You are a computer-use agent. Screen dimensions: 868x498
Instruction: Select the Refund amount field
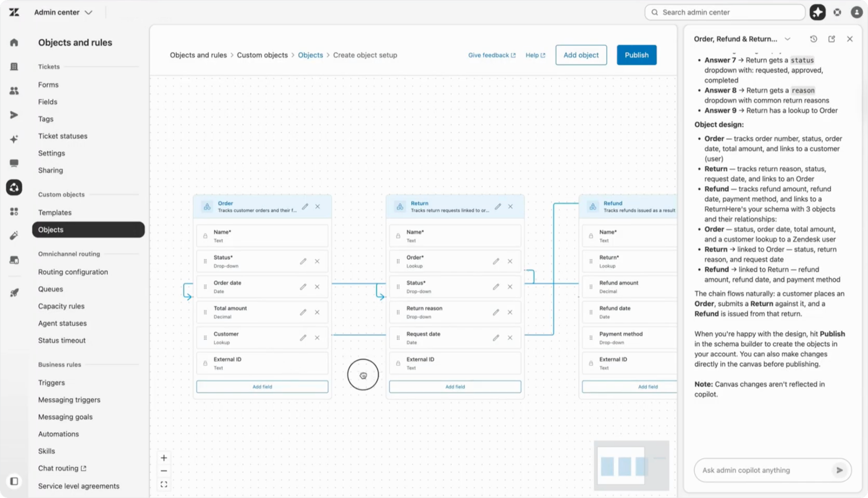[629, 287]
